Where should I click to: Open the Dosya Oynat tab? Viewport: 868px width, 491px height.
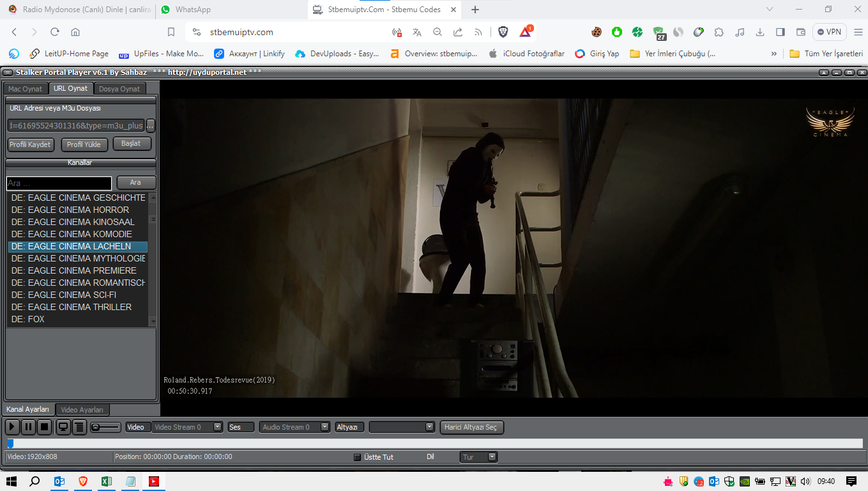[119, 89]
